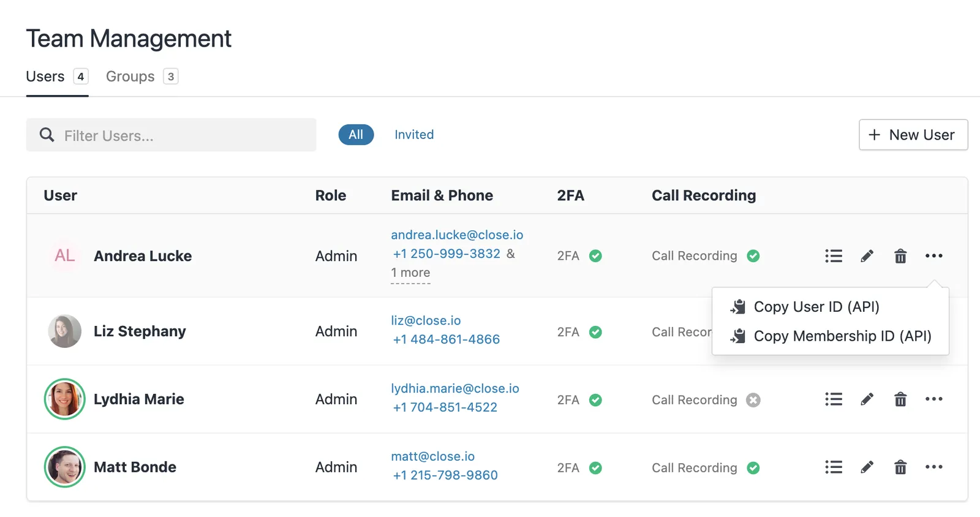Click the 2FA green check for Andrea Lucke
The image size is (980, 517).
595,256
